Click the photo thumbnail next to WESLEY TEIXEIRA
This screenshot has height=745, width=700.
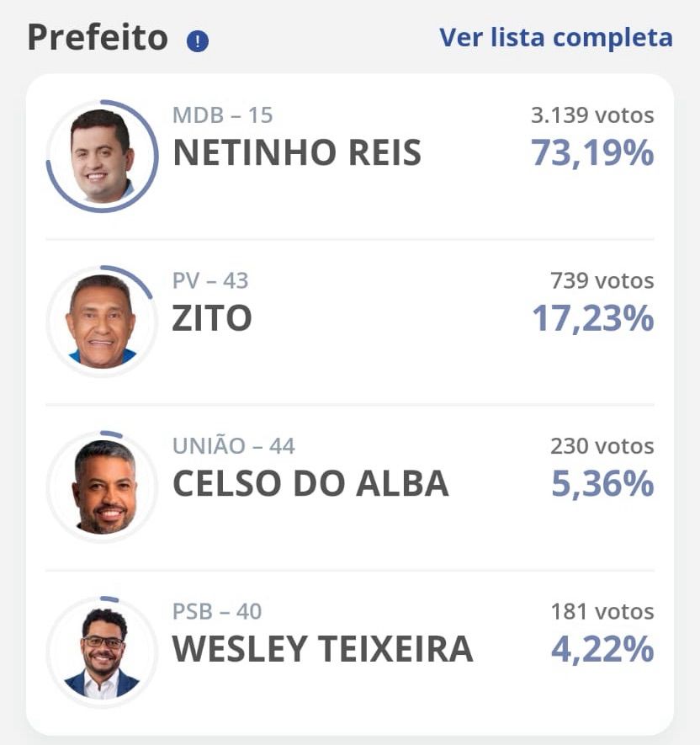(x=102, y=652)
